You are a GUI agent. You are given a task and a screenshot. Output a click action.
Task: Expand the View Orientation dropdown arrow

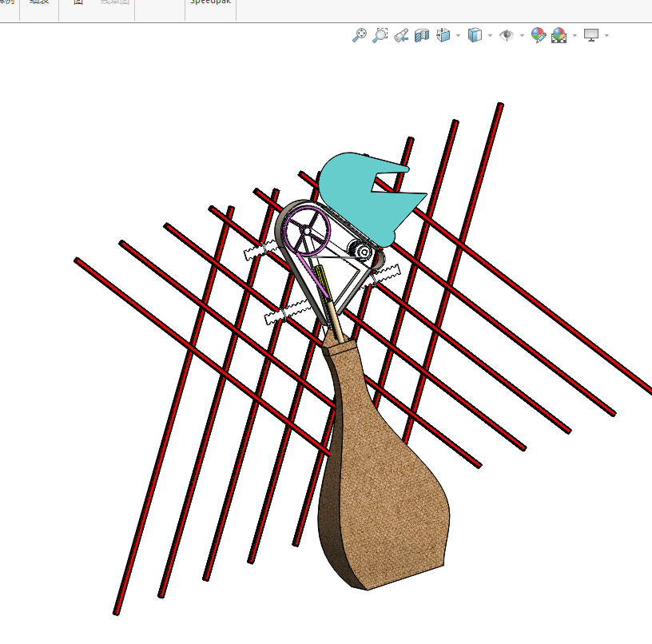coord(458,36)
